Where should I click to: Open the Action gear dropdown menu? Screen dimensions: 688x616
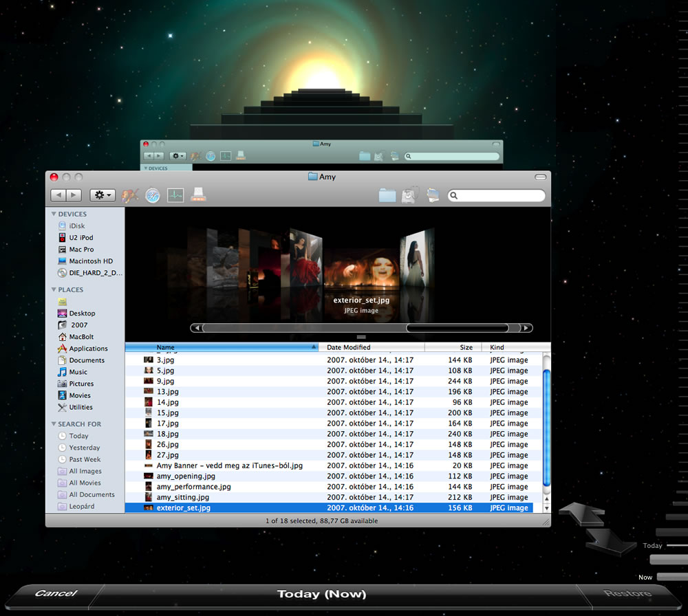(x=102, y=195)
